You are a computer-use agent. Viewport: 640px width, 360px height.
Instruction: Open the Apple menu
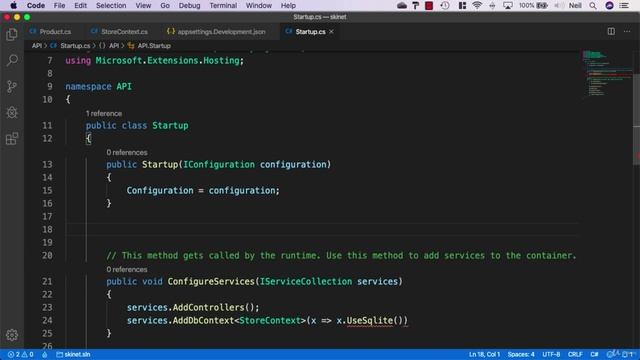coord(13,5)
